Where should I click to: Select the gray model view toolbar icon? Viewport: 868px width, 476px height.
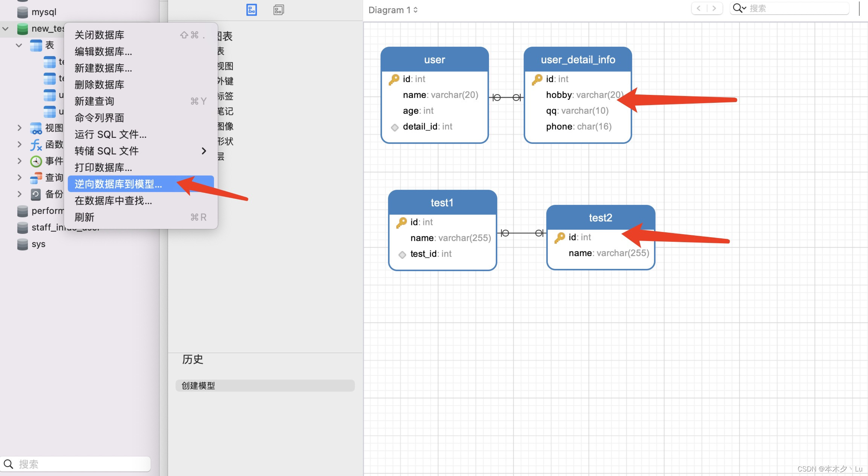279,10
